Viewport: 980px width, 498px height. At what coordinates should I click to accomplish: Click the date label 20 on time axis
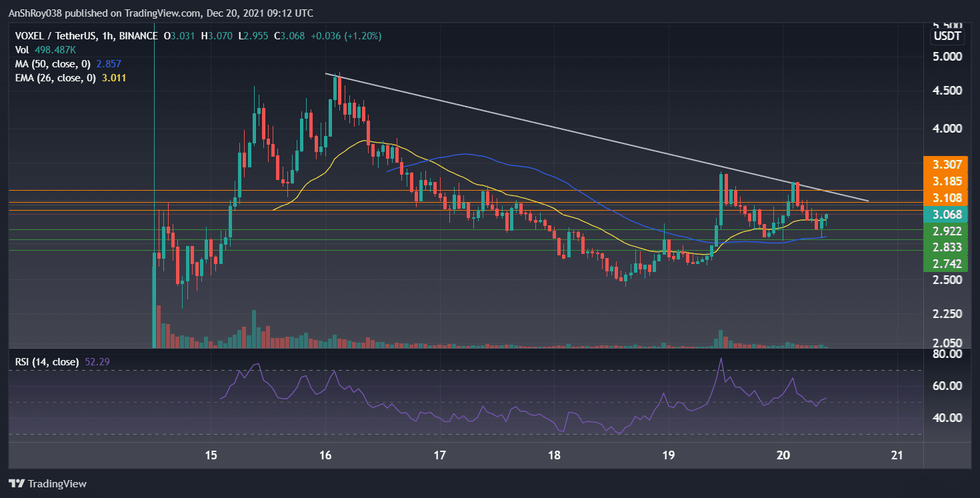783,456
